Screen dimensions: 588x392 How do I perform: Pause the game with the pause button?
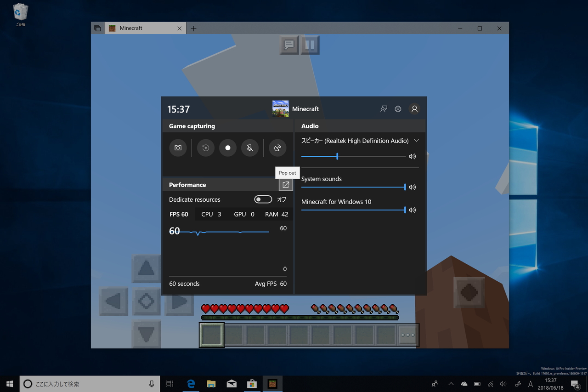point(310,45)
